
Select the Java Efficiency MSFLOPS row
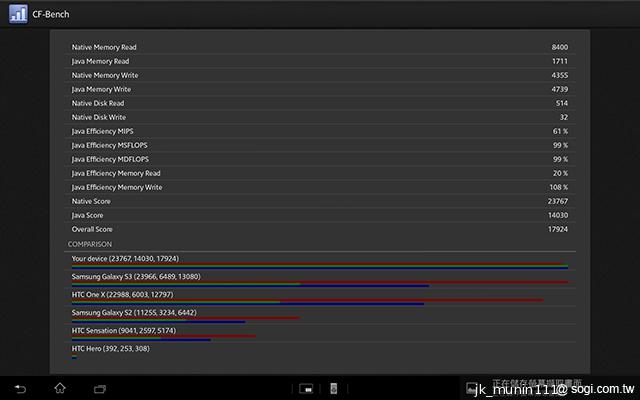pyautogui.click(x=320, y=145)
